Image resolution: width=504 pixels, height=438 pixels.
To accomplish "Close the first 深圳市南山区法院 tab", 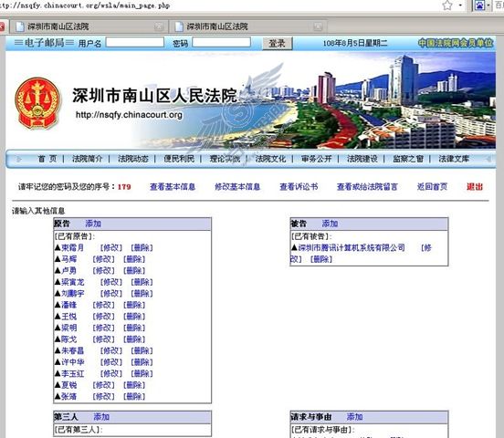I will [159, 26].
